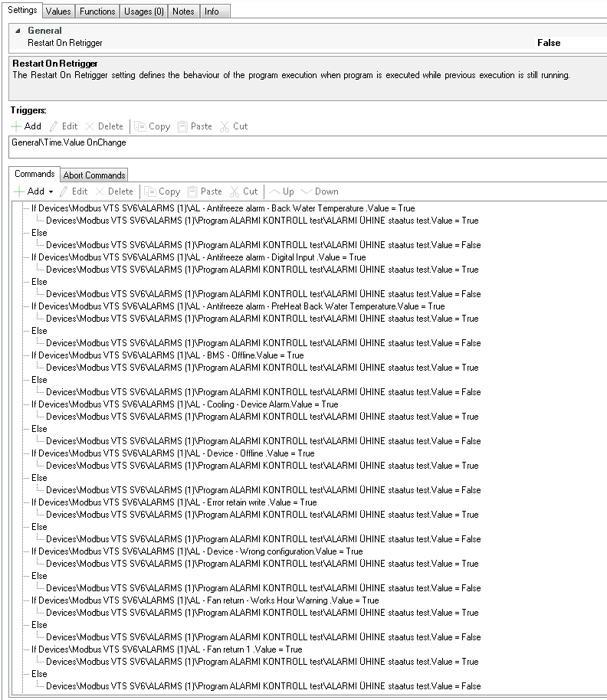Click Edit pencil icon in Triggers toolbar
Image resolution: width=607 pixels, height=700 pixels.
(x=54, y=126)
